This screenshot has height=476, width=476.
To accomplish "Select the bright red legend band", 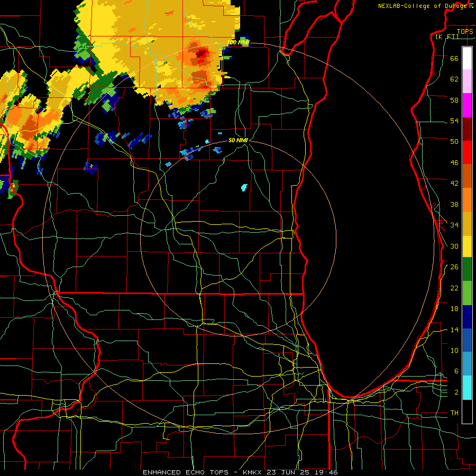I will [x=467, y=152].
